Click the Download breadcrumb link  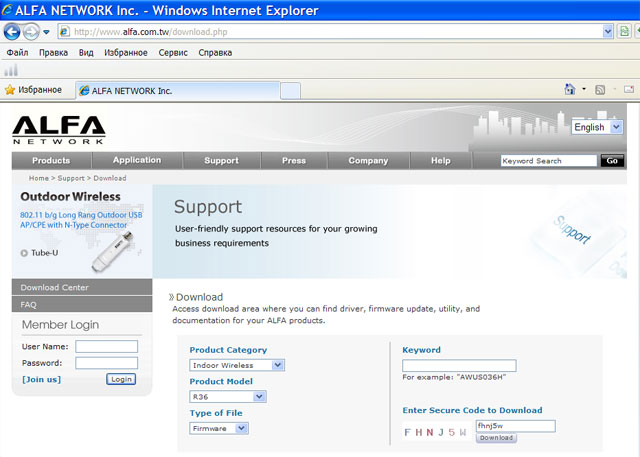click(x=110, y=178)
